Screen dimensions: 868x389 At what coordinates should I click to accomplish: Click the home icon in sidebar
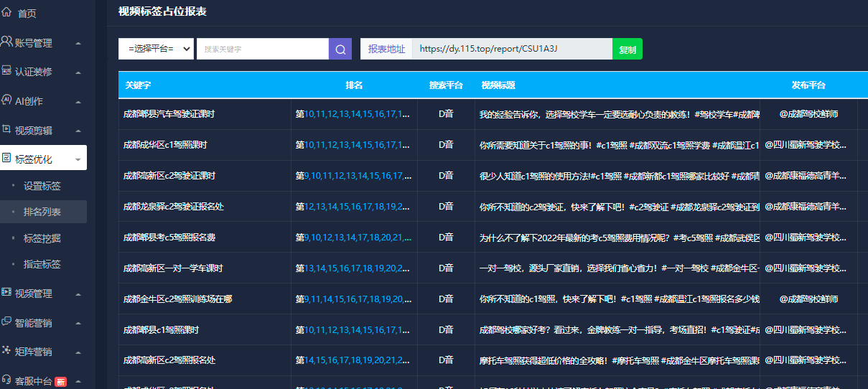(x=6, y=13)
